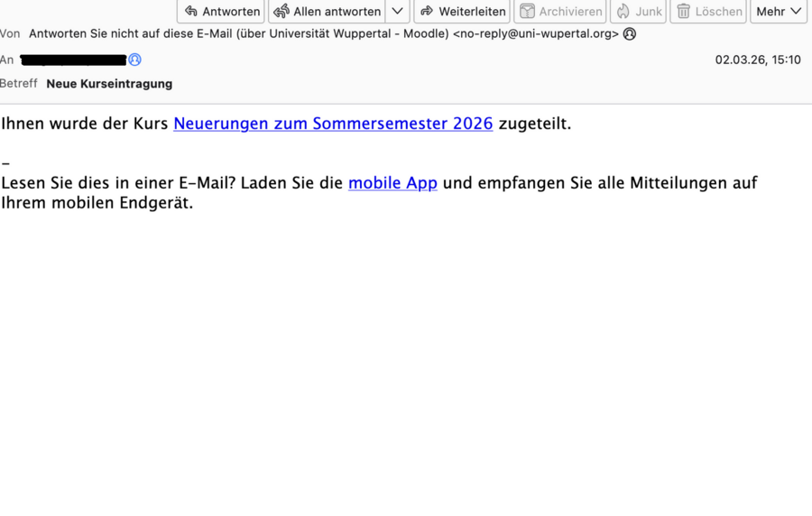Follow the mobile App link
812x516 pixels.
pyautogui.click(x=392, y=183)
